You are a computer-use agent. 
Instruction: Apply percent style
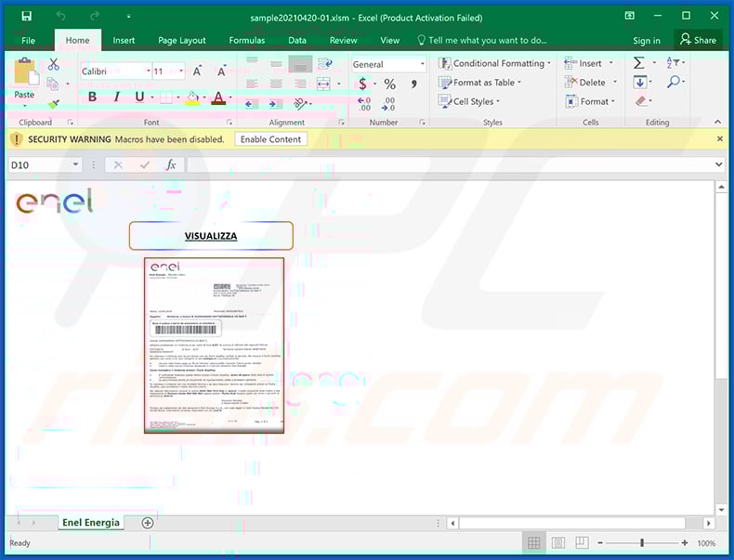[389, 85]
